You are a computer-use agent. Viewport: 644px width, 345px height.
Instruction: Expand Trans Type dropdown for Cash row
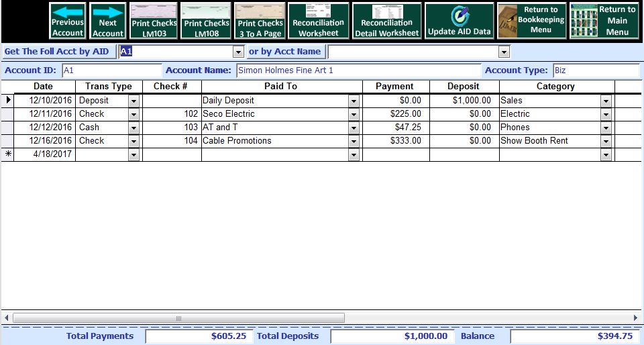134,128
